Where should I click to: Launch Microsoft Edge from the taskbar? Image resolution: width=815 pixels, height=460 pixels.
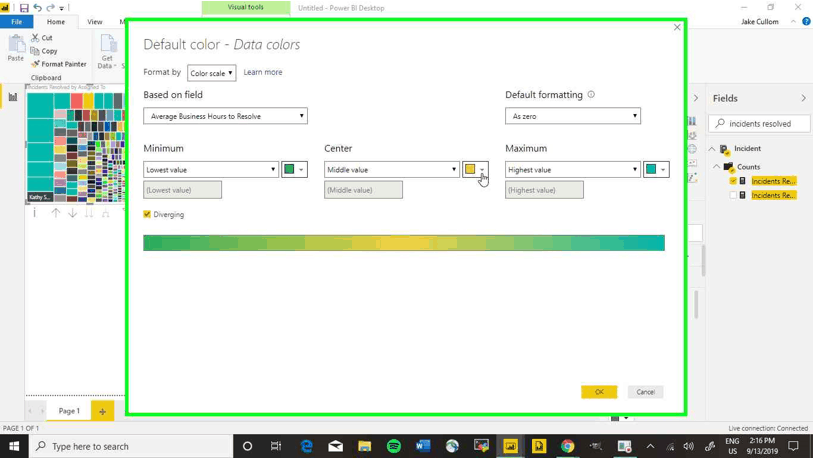click(x=307, y=446)
